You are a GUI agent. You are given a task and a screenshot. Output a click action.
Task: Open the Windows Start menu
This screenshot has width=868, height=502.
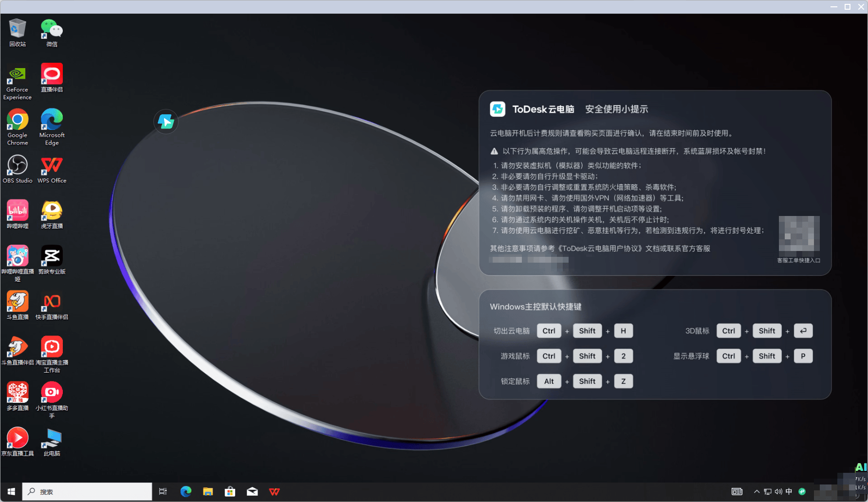pos(11,492)
